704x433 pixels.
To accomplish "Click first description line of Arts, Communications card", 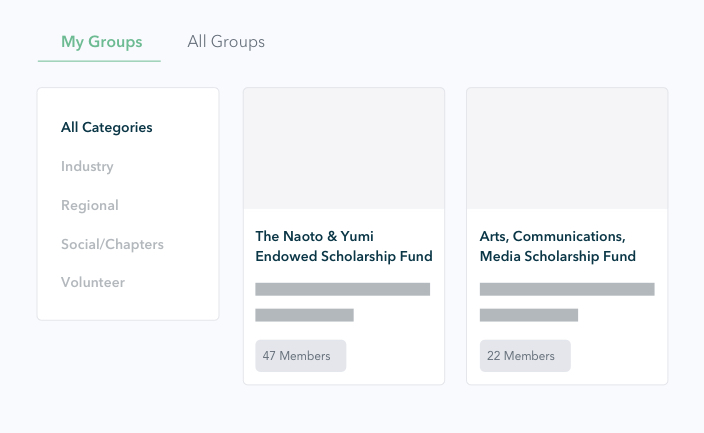I will 567,289.
